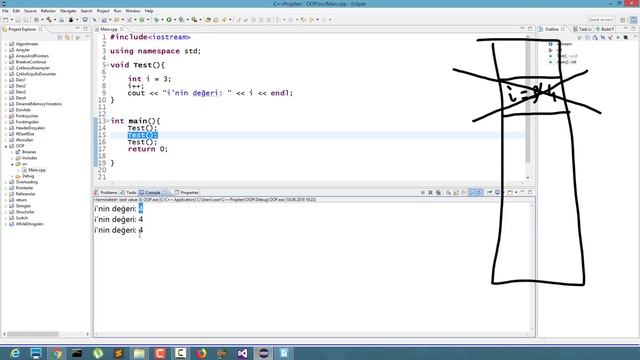
Task: Toggle Link with Editor in Project Explorer
Action: tap(68, 38)
